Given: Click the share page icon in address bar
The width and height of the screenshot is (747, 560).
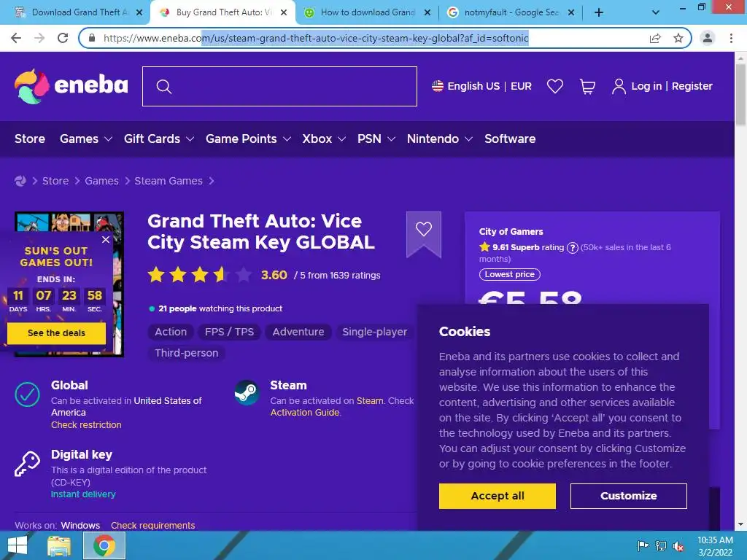Looking at the screenshot, I should [x=655, y=38].
